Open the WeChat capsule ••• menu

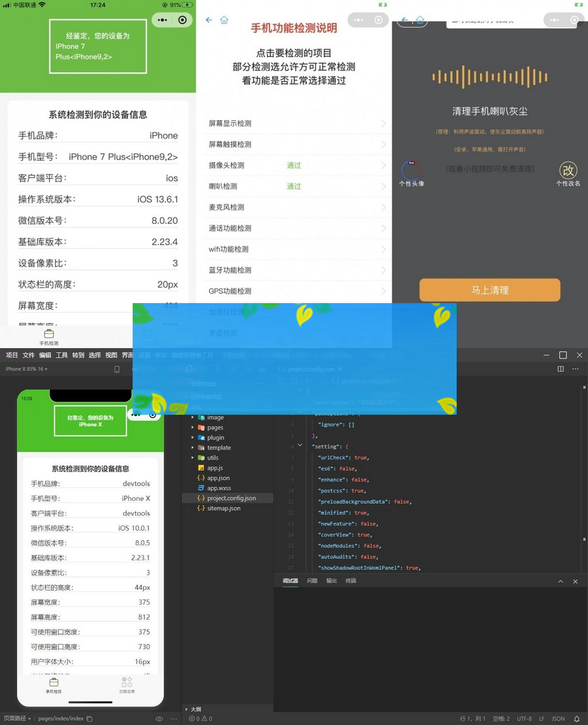click(x=162, y=20)
